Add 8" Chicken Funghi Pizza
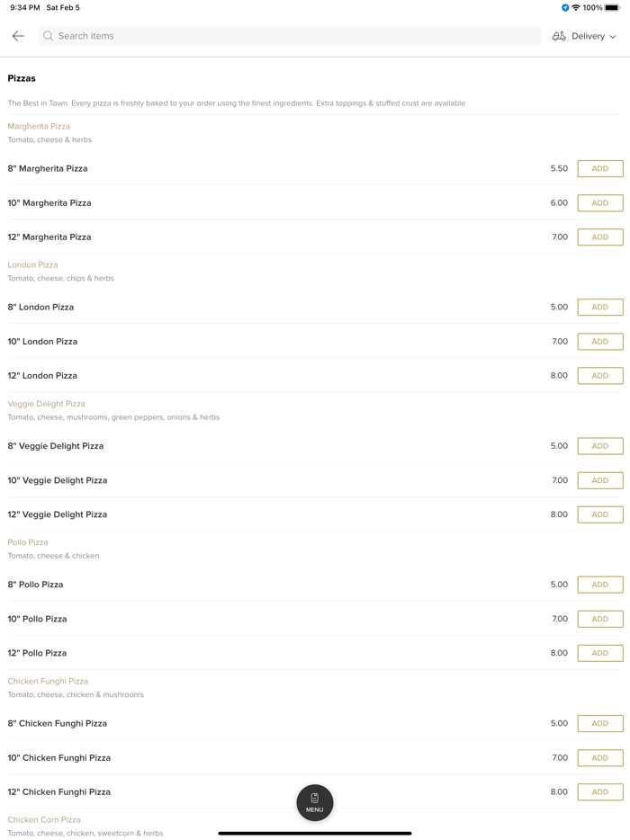The image size is (630, 840). [x=600, y=723]
